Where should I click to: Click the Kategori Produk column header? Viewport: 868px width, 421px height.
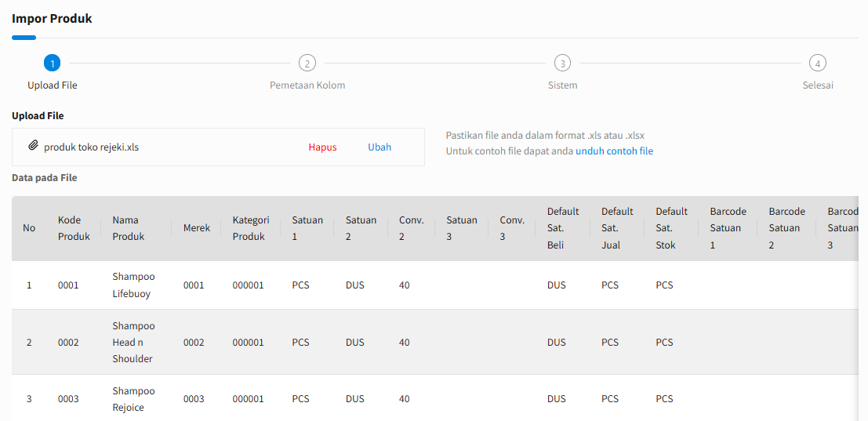(251, 228)
